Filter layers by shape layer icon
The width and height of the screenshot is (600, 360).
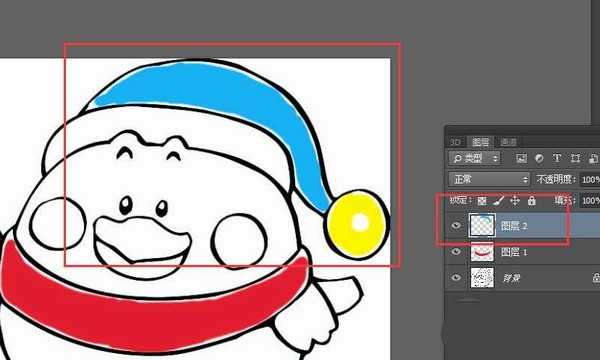click(x=575, y=158)
